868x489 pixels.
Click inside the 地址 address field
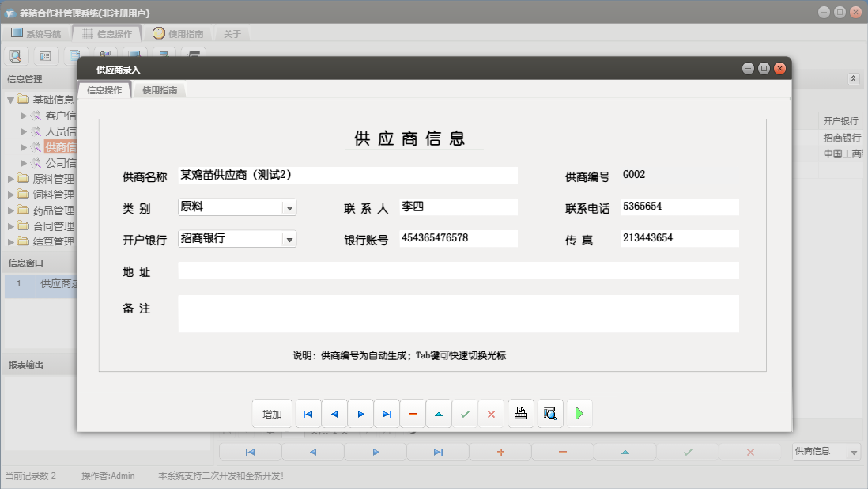point(459,270)
